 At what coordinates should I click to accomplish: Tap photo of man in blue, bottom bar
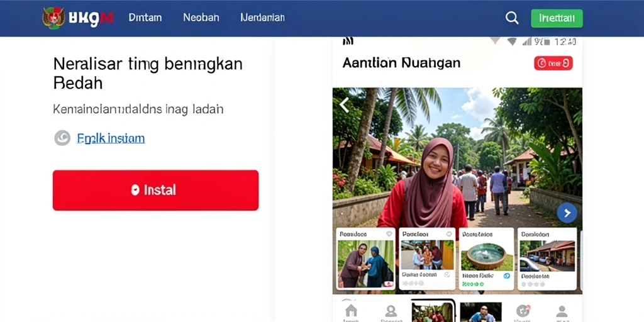pyautogui.click(x=480, y=312)
